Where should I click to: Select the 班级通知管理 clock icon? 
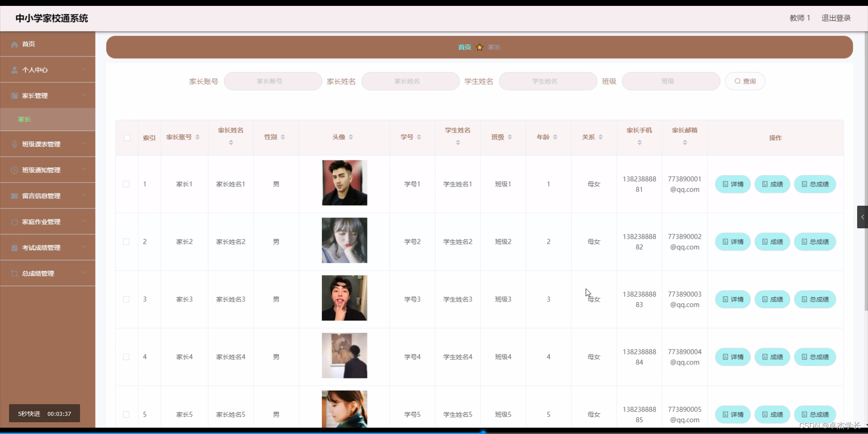[x=14, y=170]
